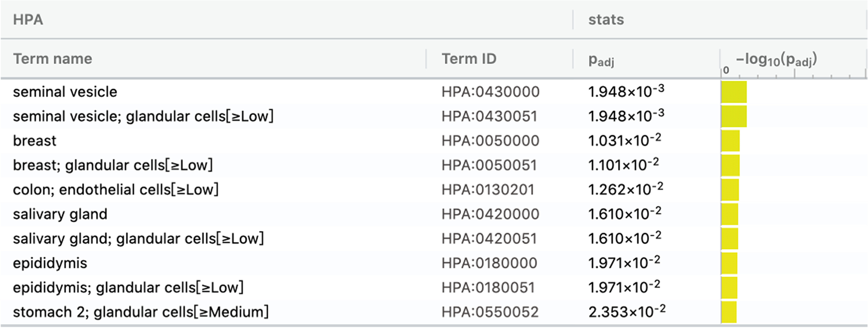Screen dimensions: 868x328
Task: Click yellow bar for stomach 2 row
Action: 729,312
